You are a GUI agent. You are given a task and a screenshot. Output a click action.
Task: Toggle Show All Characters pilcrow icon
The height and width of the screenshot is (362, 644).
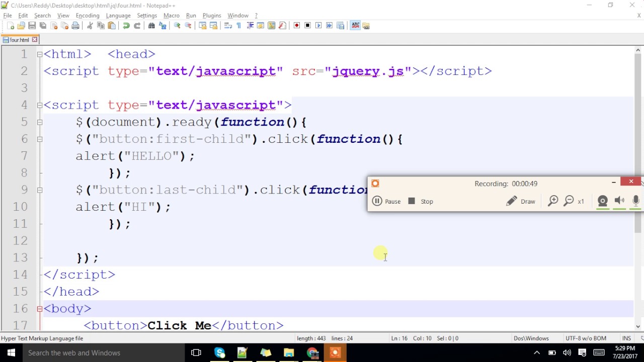tap(238, 26)
